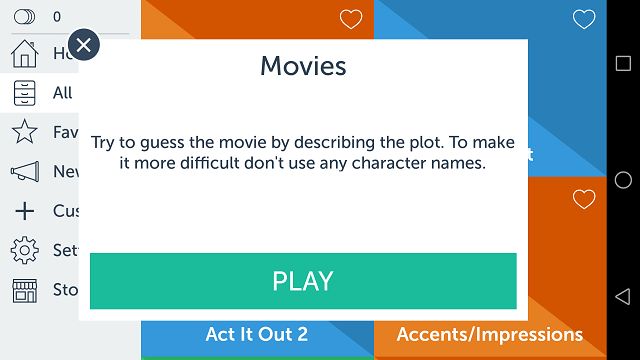Image resolution: width=640 pixels, height=360 pixels.
Task: Tap the Movies dialog title
Action: pos(303,66)
